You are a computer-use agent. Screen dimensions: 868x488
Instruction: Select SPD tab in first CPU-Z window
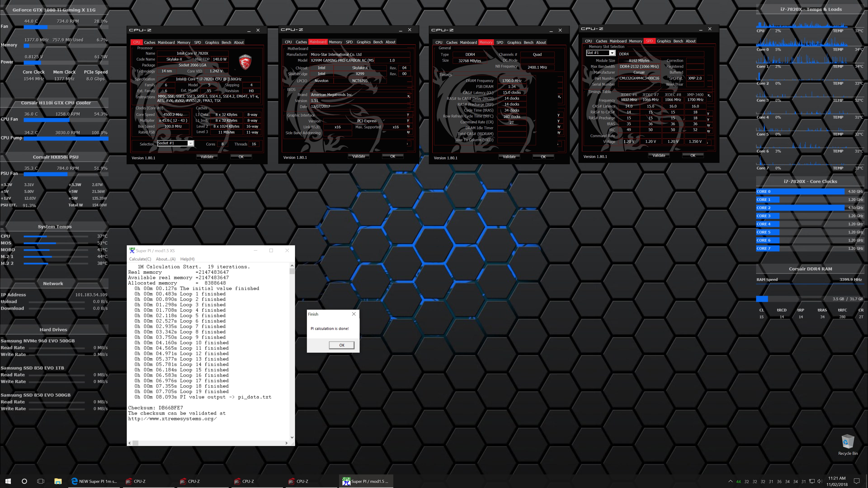tap(198, 42)
